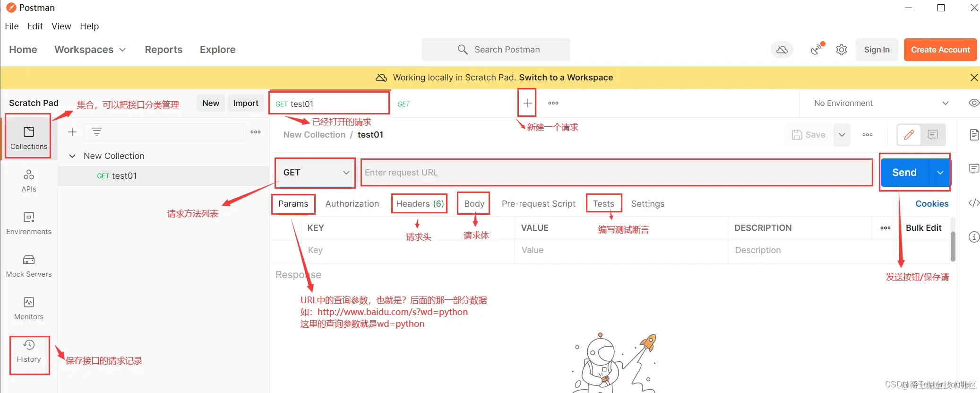The image size is (980, 393).
Task: Click the Create Account button
Action: (x=940, y=50)
